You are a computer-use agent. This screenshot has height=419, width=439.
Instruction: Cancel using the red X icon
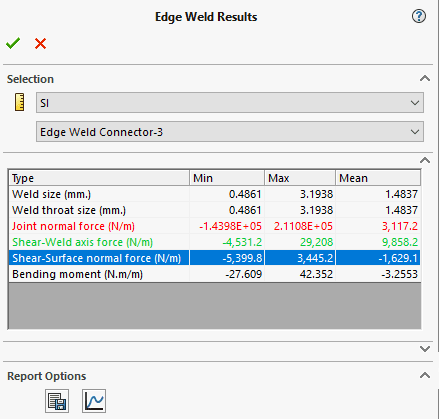coord(40,44)
